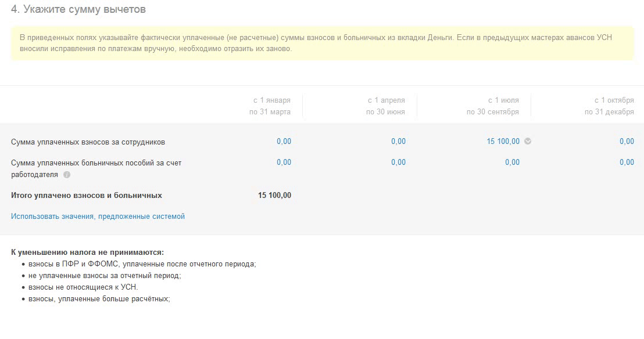Click the bold total amount 15 100,00
This screenshot has width=644, height=339.
[274, 196]
